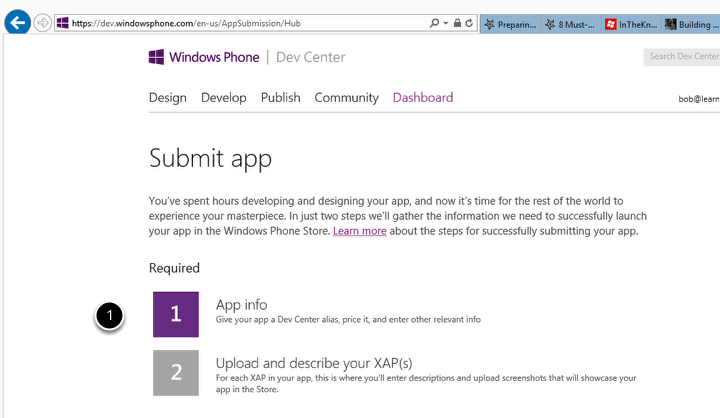Click the Windows Phone logo
Screen dimensions: 720x418
204,57
